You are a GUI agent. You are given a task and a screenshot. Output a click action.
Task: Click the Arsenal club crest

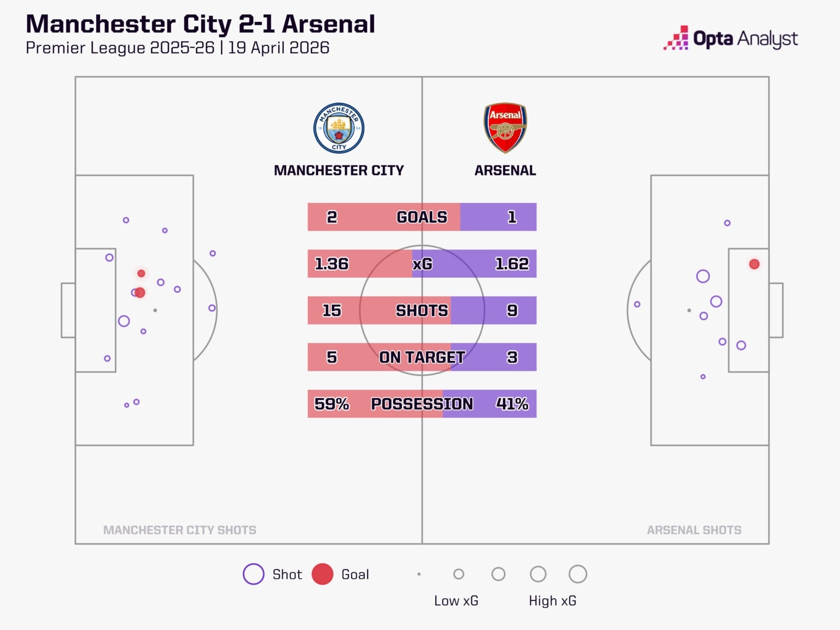tap(505, 128)
